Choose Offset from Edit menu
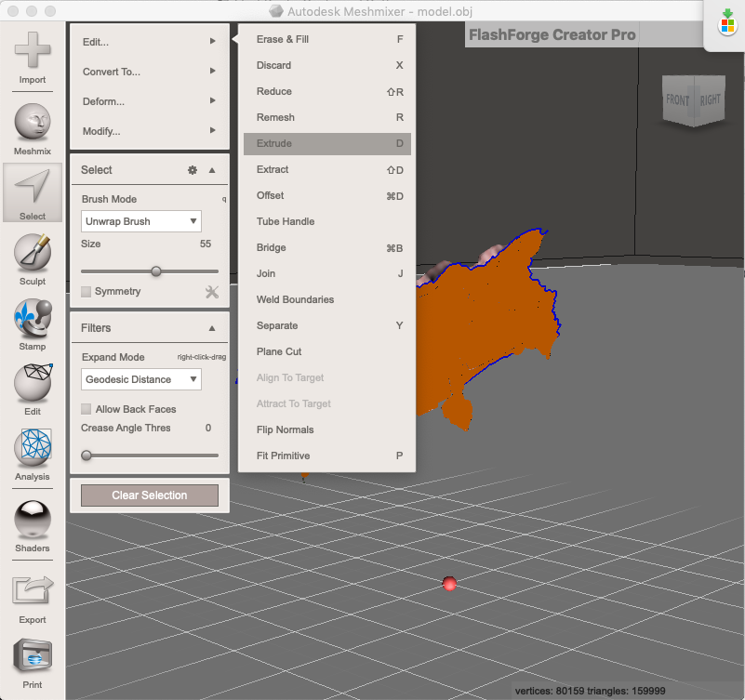 [x=327, y=195]
